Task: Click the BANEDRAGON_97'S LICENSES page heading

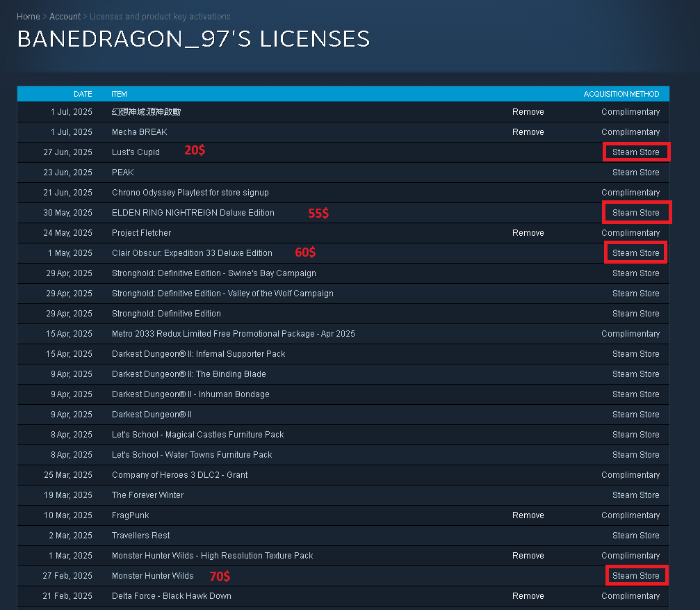Action: pyautogui.click(x=193, y=39)
